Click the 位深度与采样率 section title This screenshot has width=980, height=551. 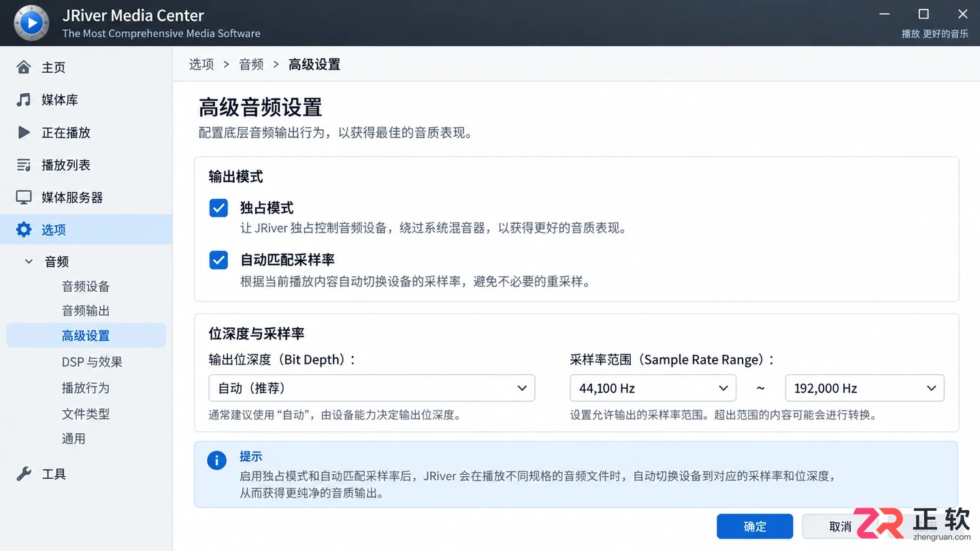256,333
